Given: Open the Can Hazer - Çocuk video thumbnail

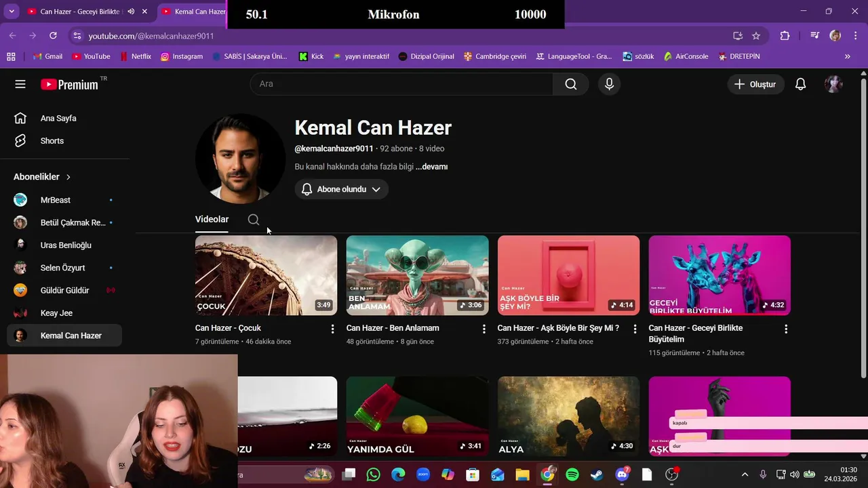Looking at the screenshot, I should coord(266,275).
